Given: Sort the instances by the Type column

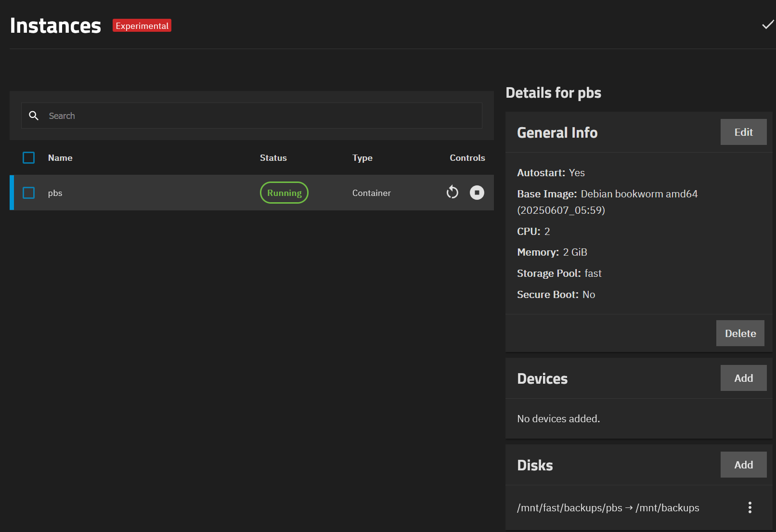Looking at the screenshot, I should click(362, 158).
